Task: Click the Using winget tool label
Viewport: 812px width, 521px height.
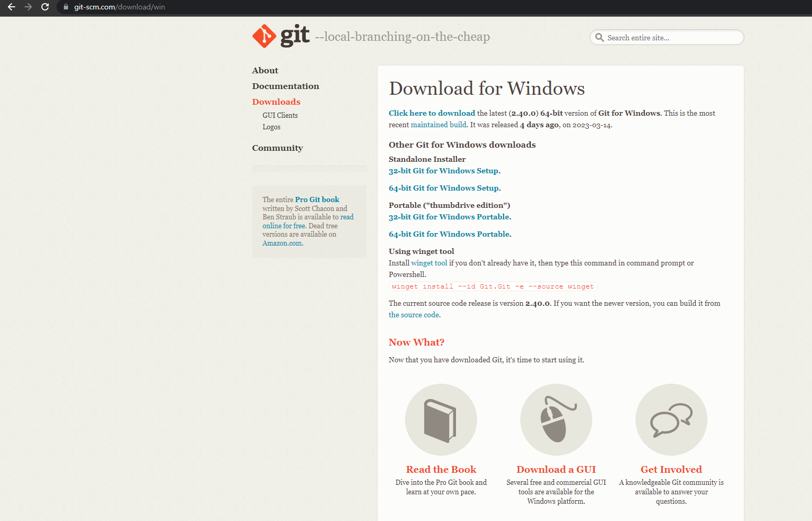Action: 421,251
